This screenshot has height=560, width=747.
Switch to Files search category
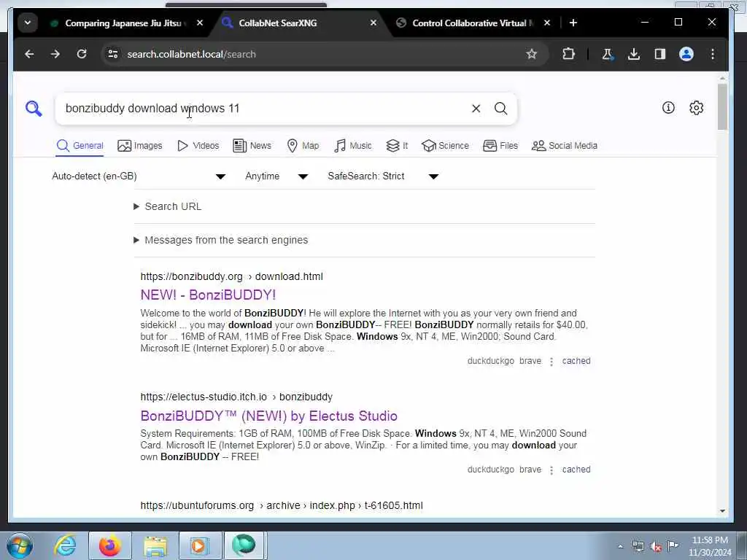click(x=500, y=146)
